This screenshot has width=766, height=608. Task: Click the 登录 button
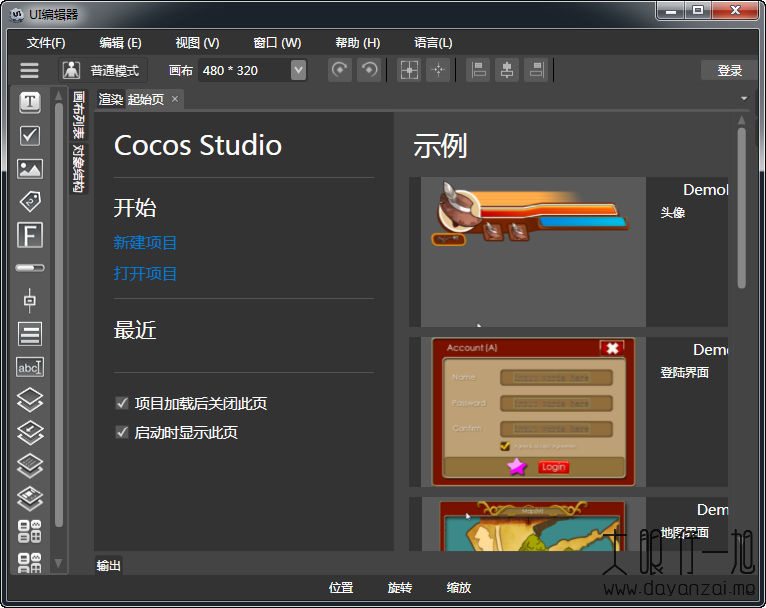click(729, 70)
